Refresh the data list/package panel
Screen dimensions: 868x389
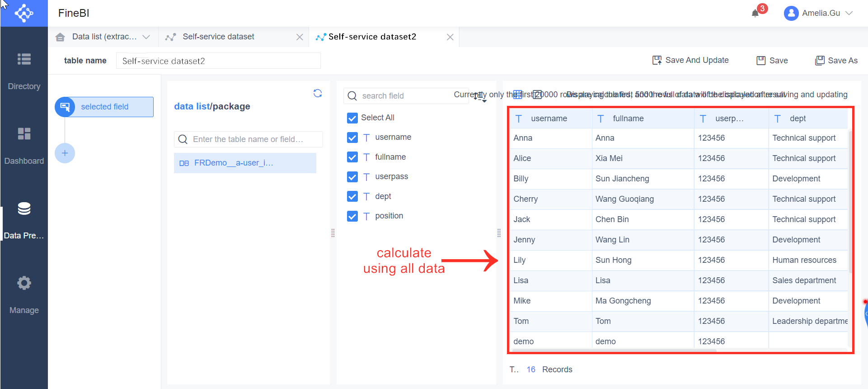[318, 93]
